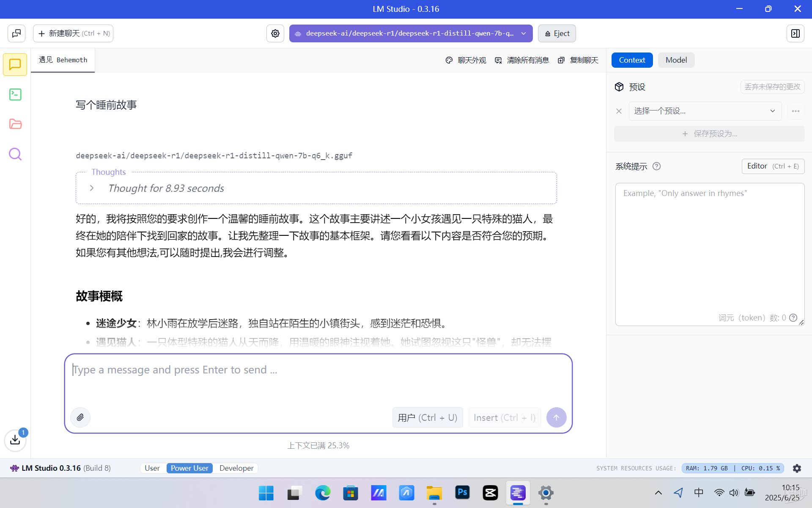Select Power User mode
812x508 pixels.
tap(189, 468)
